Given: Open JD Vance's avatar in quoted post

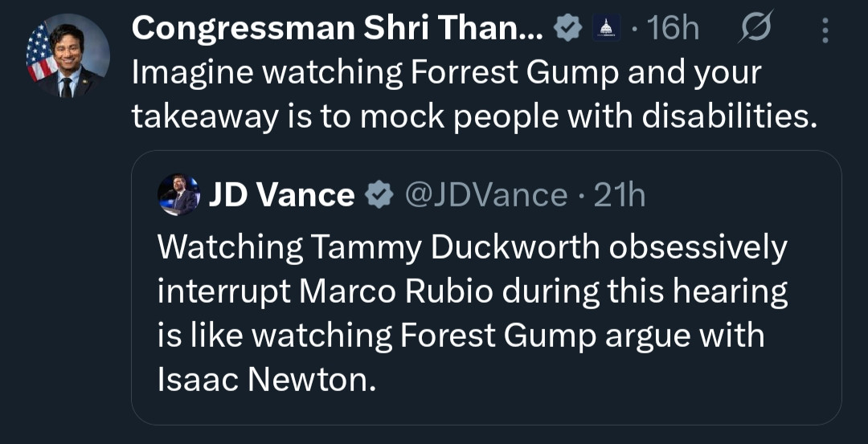Looking at the screenshot, I should tap(178, 194).
